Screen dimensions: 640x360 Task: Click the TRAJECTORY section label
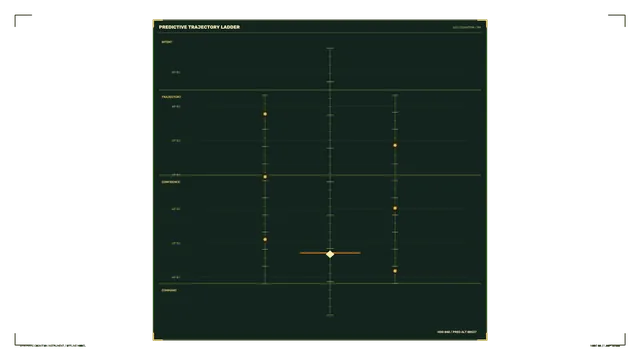click(171, 97)
